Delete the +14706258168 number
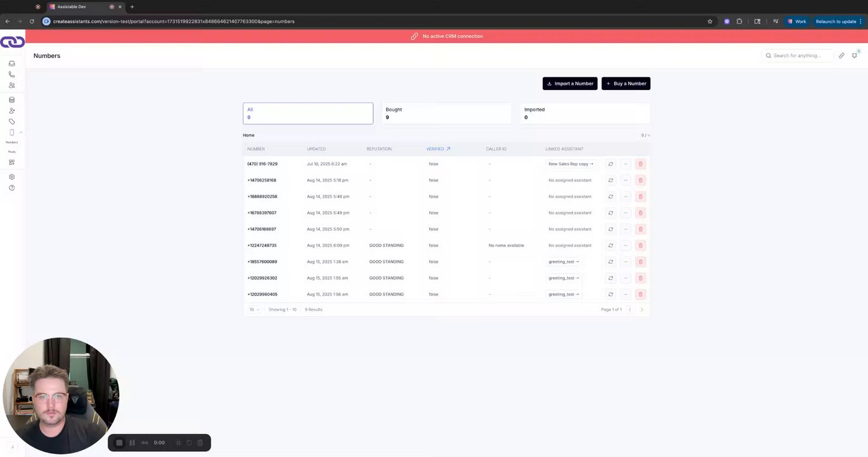The height and width of the screenshot is (457, 868). click(x=640, y=180)
